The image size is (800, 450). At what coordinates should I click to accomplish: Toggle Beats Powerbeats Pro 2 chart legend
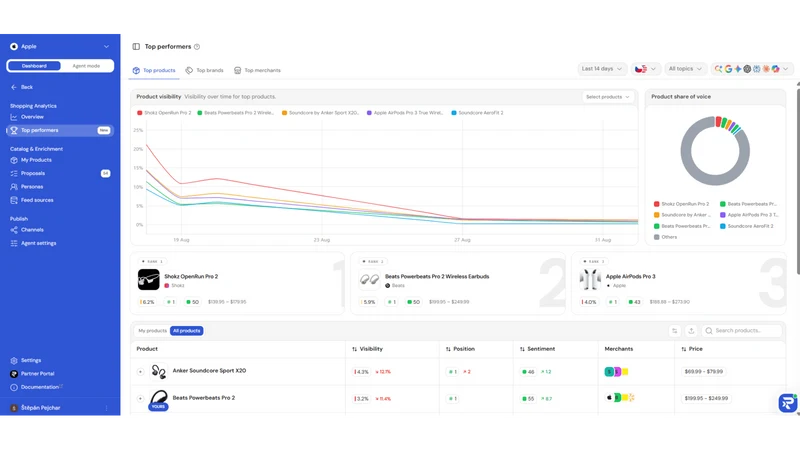(x=236, y=113)
